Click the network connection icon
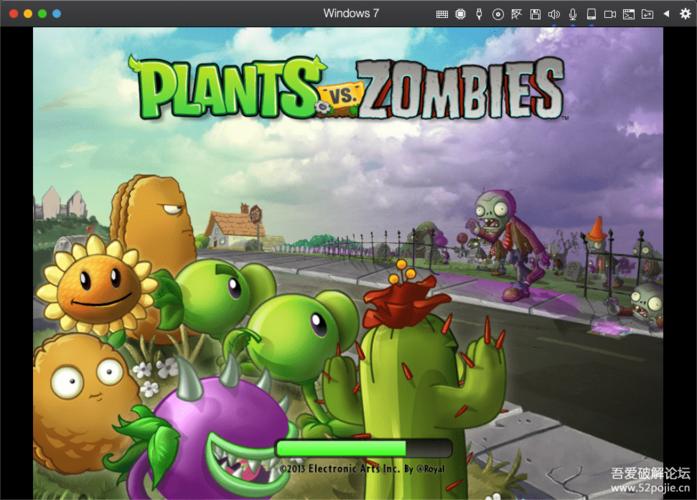This screenshot has width=697, height=500. (516, 14)
